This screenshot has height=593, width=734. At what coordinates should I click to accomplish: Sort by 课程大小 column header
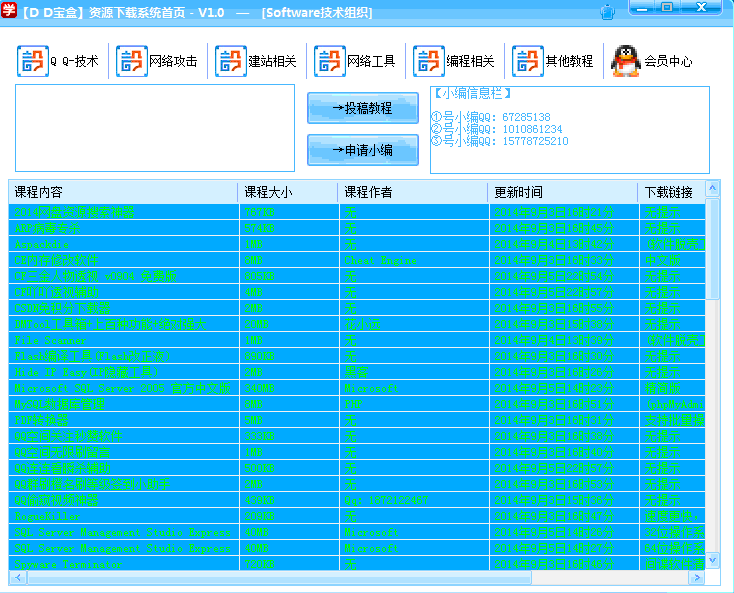288,192
